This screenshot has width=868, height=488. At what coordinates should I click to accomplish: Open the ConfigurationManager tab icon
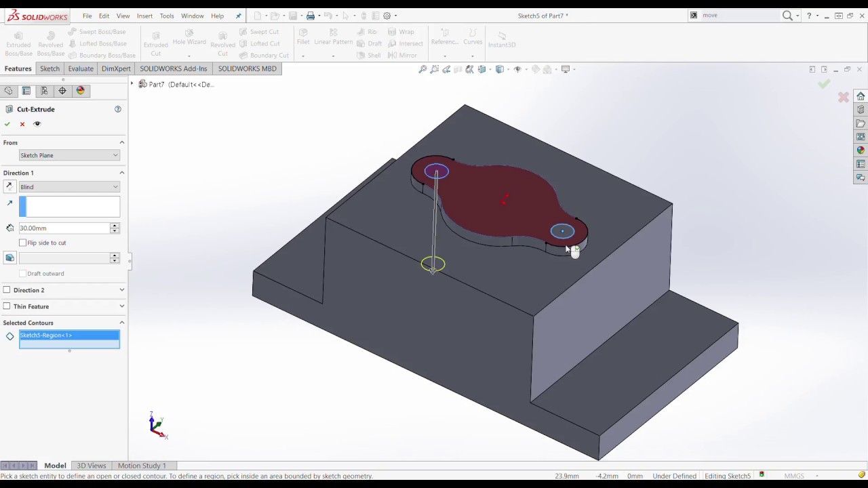coord(44,91)
